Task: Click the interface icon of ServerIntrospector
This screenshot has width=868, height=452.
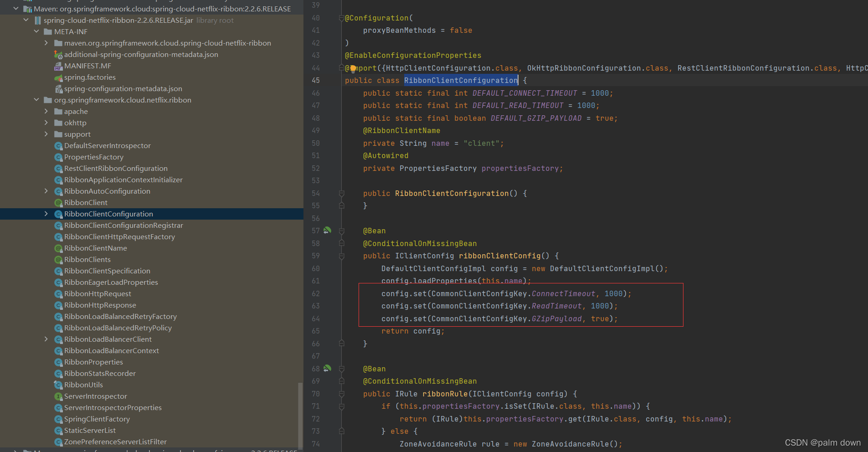Action: 58,396
